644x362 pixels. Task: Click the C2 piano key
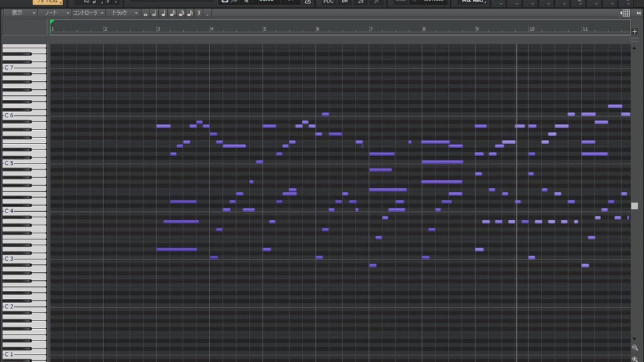(24, 306)
